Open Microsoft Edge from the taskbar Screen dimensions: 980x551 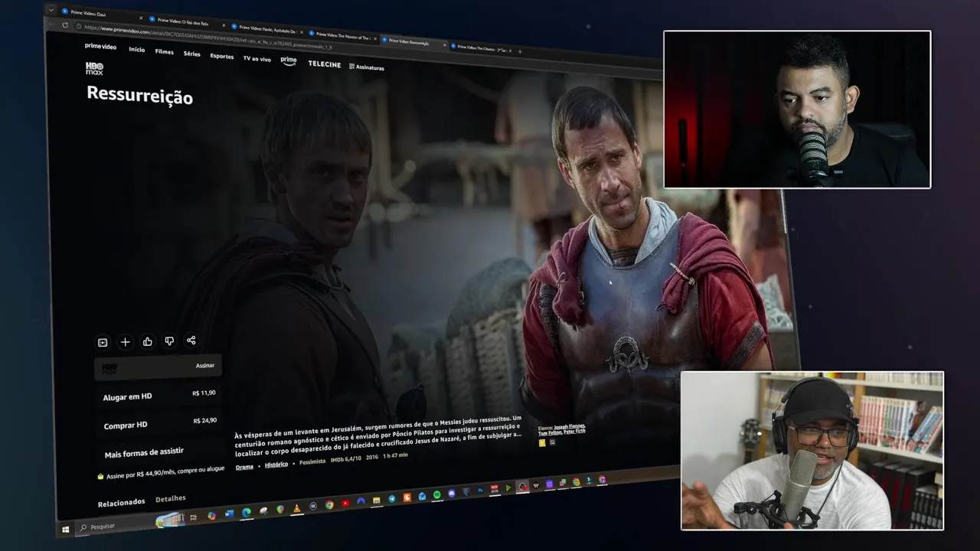click(247, 512)
